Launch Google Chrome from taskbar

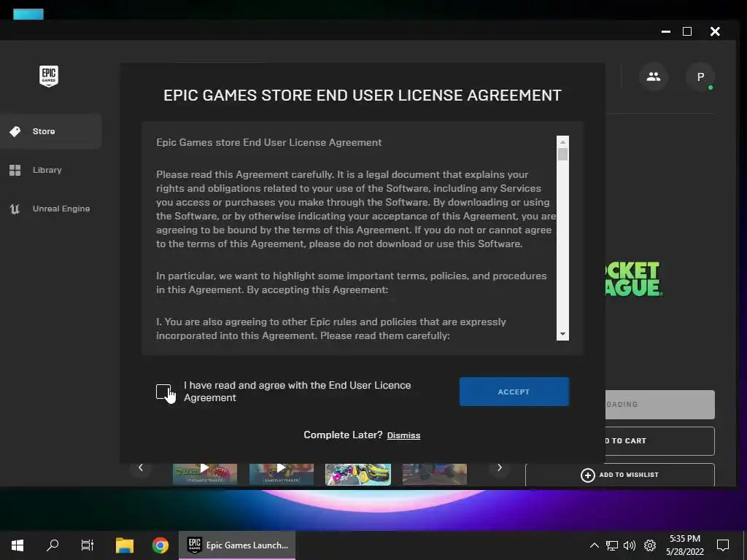point(160,545)
